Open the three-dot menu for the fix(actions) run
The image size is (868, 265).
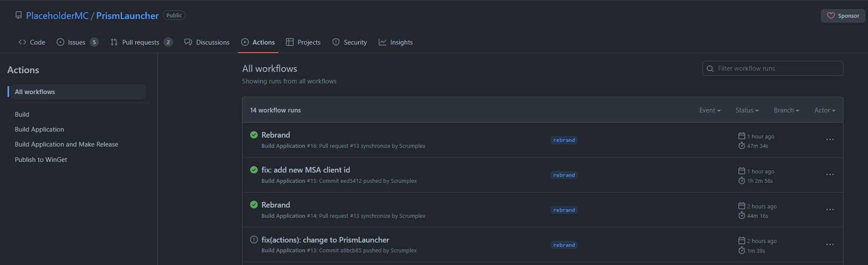coord(830,245)
